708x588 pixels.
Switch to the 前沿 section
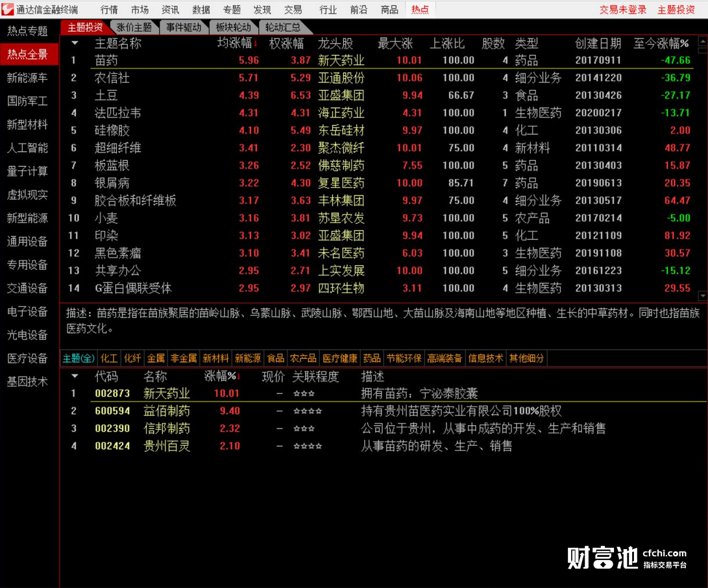359,10
